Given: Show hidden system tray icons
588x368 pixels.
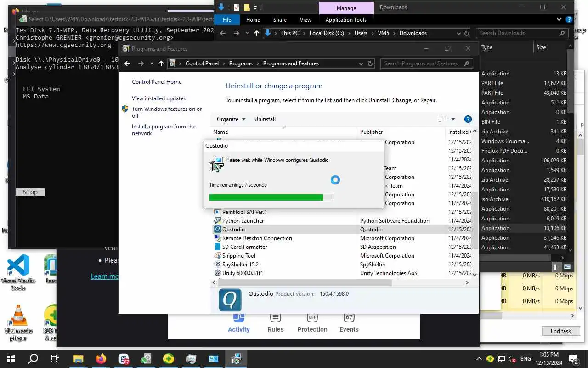Looking at the screenshot, I should tap(479, 359).
